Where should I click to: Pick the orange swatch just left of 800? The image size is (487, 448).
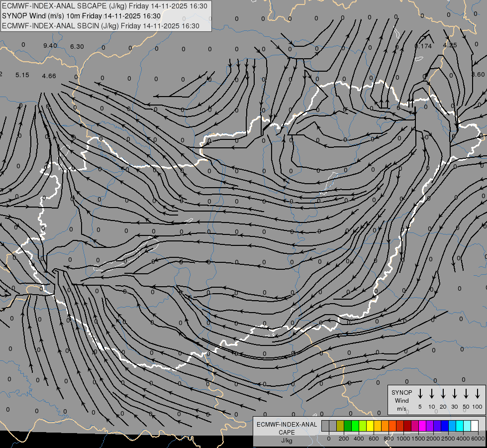[385, 426]
